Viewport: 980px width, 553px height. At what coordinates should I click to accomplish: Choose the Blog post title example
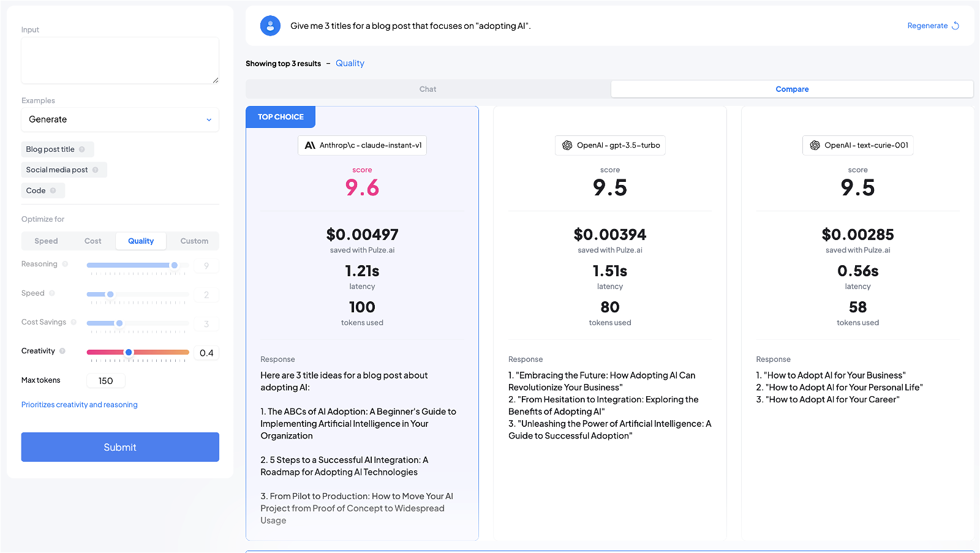(57, 149)
